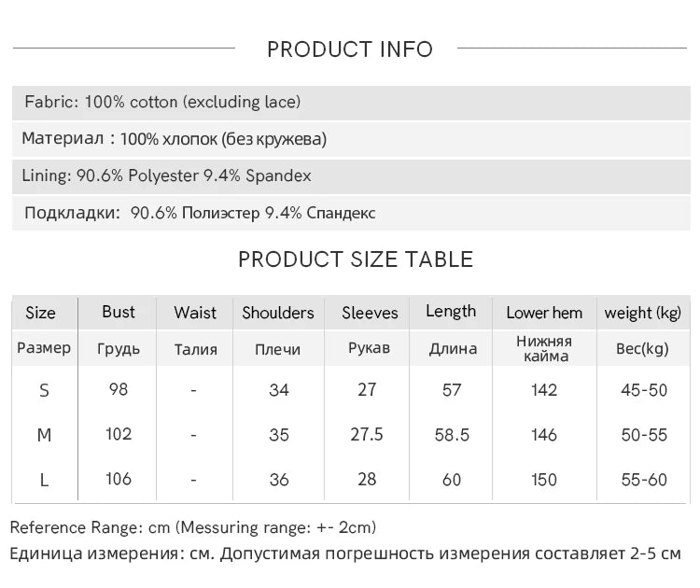Click the Shoulders column header
Viewport: 700px width, 588px height.
click(x=278, y=313)
